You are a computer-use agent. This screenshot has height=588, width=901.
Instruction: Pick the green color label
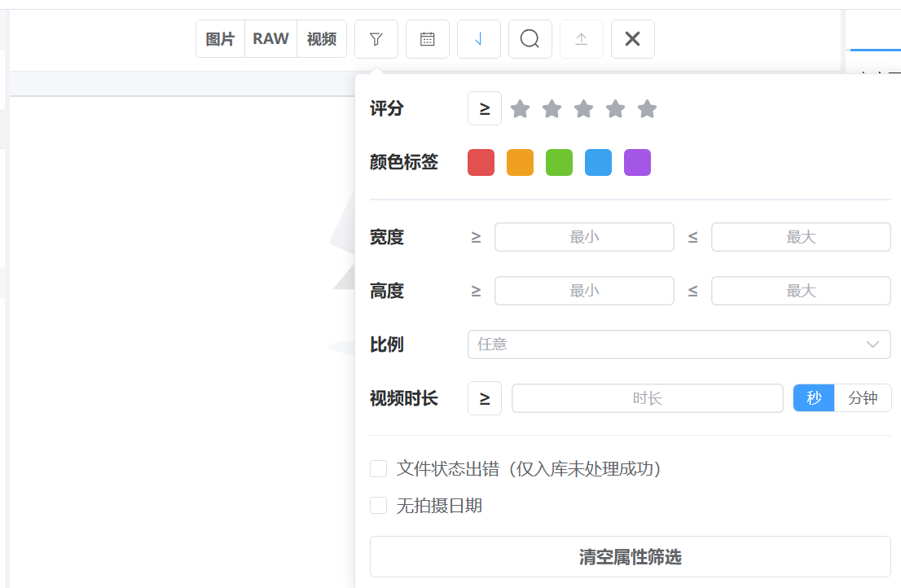coord(559,163)
